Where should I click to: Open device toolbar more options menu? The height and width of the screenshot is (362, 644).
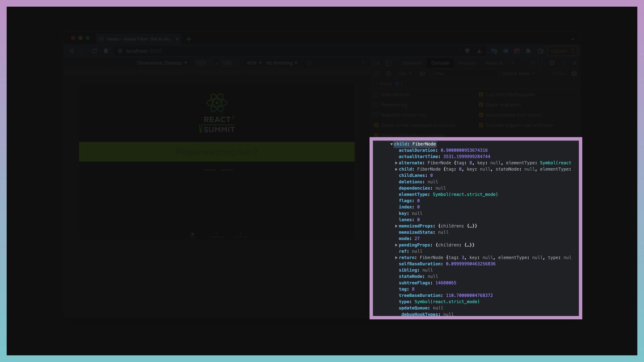(x=363, y=63)
